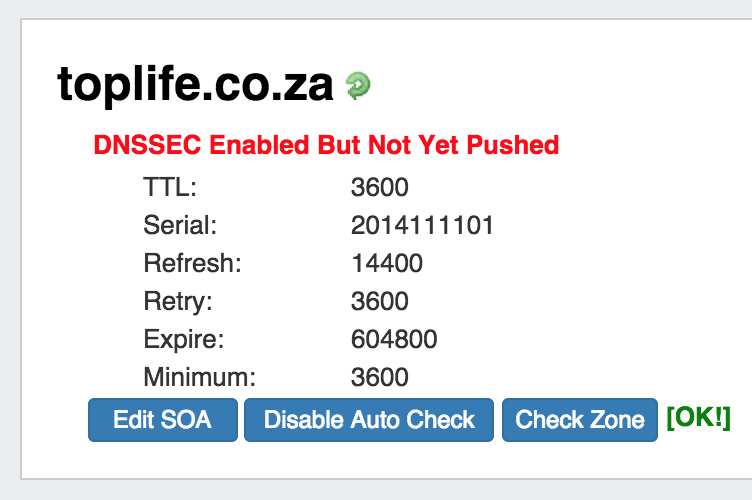Select the Expire value 604800
752x500 pixels.
click(x=394, y=340)
